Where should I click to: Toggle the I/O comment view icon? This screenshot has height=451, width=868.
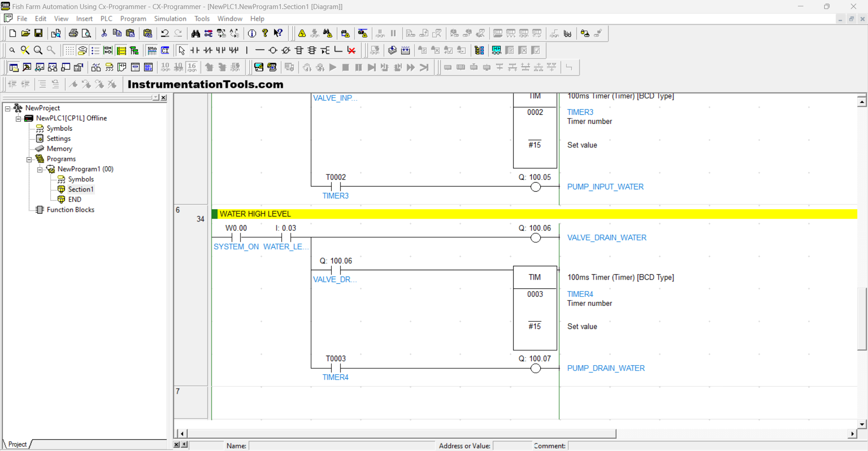pos(165,50)
